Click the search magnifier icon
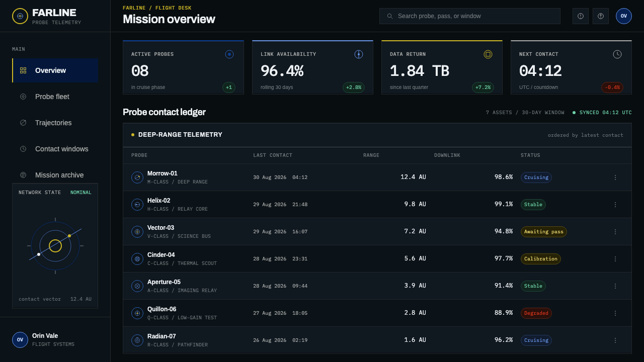 tap(390, 16)
